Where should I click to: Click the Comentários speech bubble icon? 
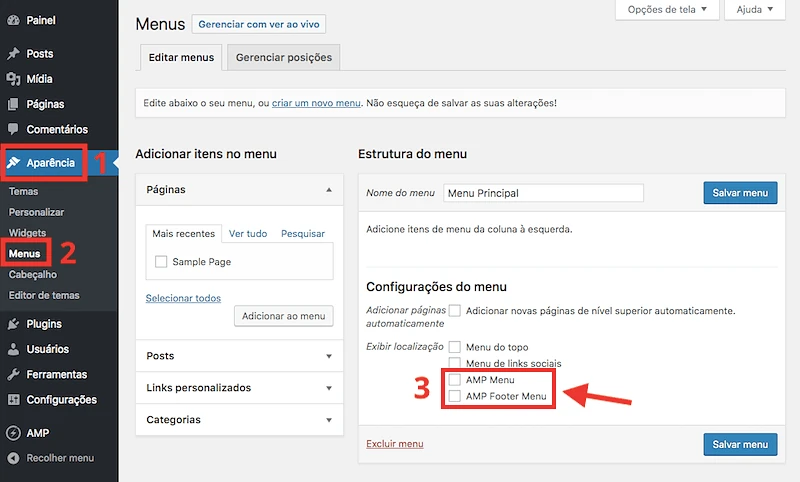[x=13, y=129]
